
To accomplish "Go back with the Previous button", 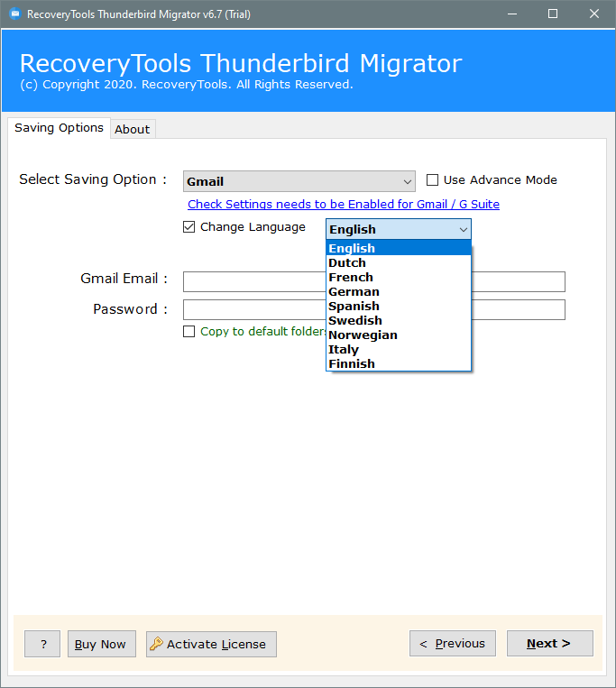I will coord(453,643).
